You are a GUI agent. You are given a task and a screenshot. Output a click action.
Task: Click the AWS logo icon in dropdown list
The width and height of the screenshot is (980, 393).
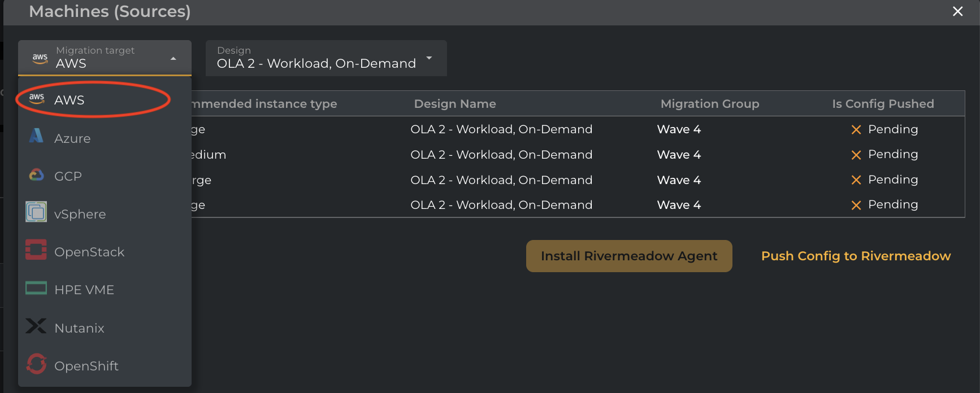click(37, 98)
